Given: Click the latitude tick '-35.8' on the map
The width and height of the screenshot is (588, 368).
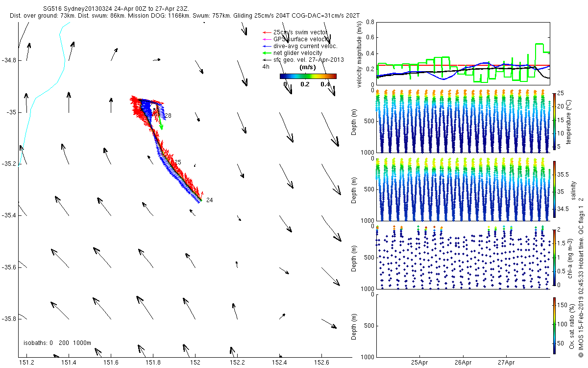Looking at the screenshot, I should tap(8, 319).
